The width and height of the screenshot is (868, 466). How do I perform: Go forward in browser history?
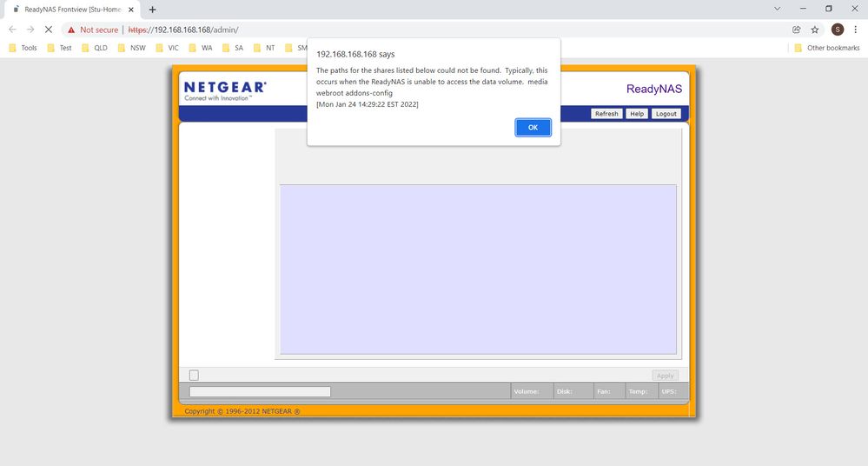tap(30, 30)
